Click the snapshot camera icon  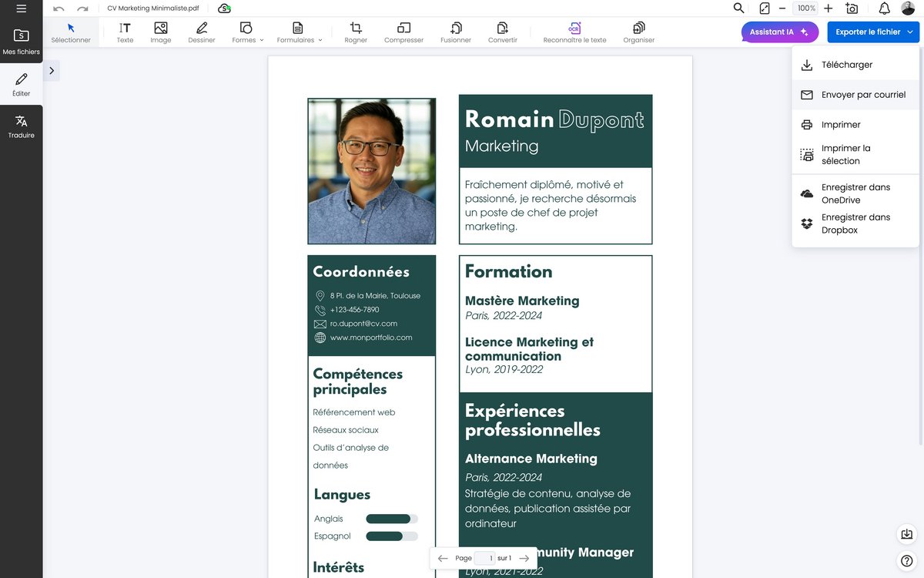852,8
